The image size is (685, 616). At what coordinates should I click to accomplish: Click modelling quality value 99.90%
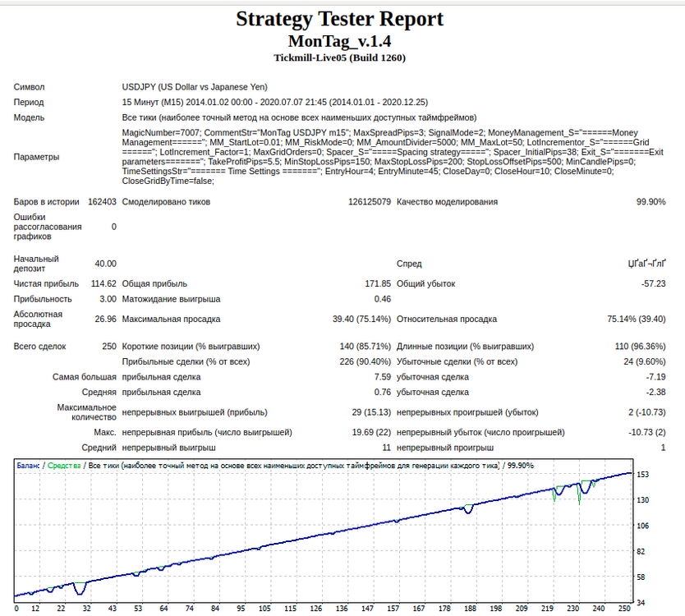click(651, 202)
